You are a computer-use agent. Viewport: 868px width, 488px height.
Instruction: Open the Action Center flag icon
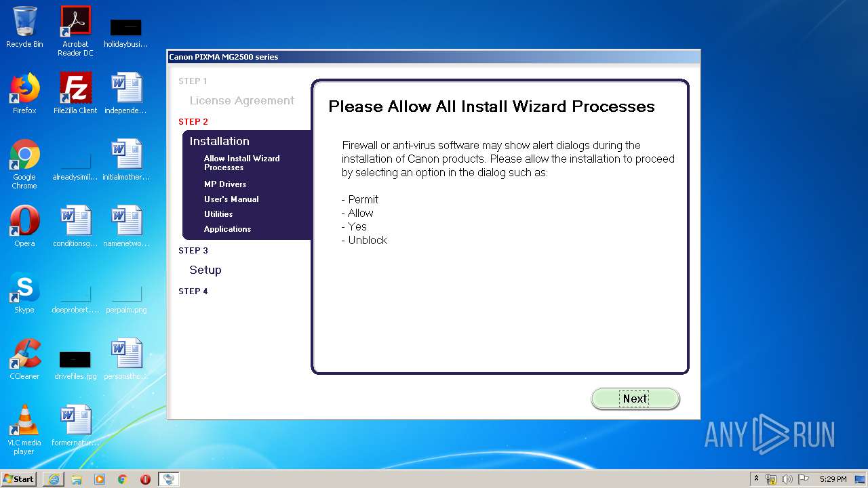click(804, 479)
